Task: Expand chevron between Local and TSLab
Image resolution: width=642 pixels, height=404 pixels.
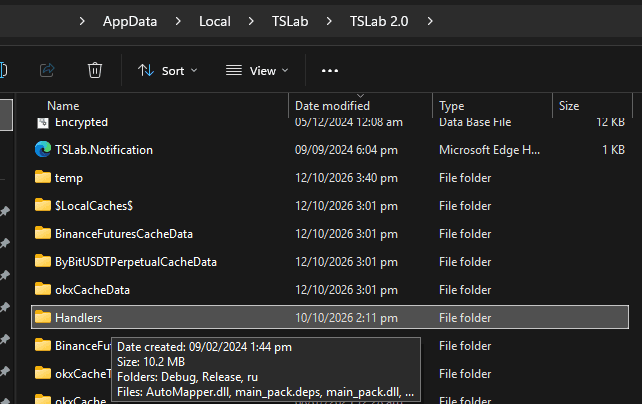Action: tap(251, 21)
